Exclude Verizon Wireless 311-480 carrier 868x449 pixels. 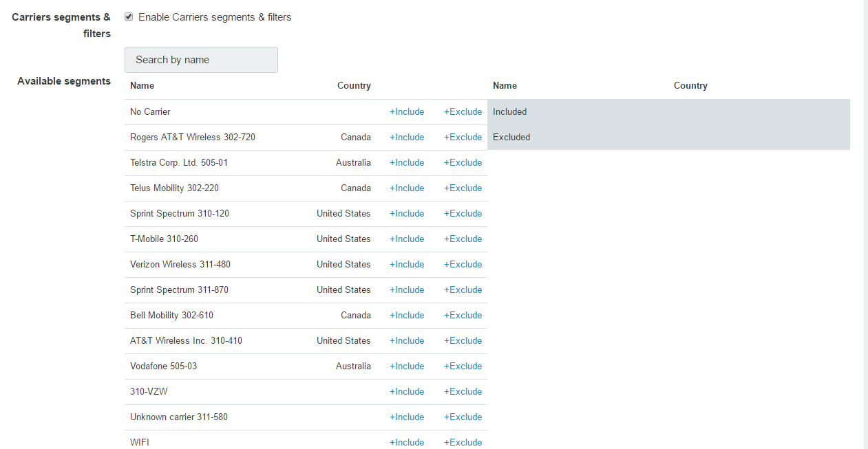(x=463, y=265)
